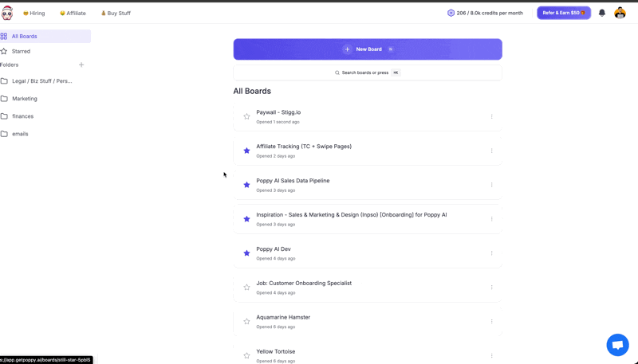This screenshot has height=364, width=638.
Task: Open the Marketing folder
Action: pyautogui.click(x=25, y=99)
